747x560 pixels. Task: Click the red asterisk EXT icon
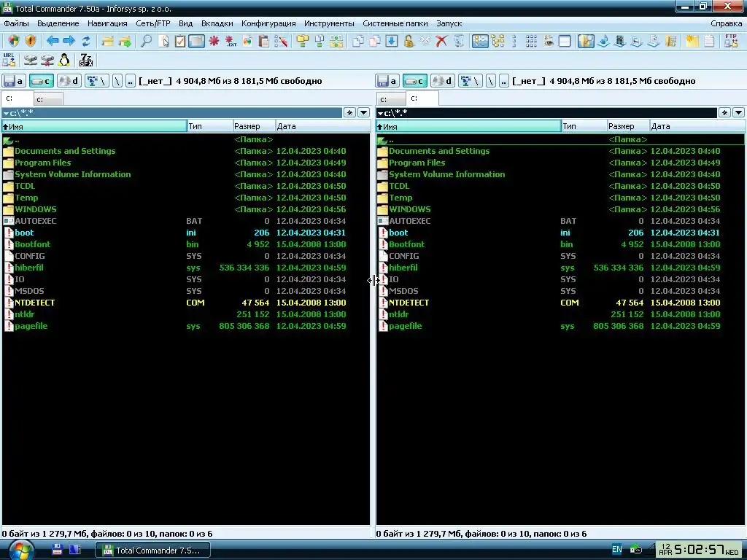(231, 41)
